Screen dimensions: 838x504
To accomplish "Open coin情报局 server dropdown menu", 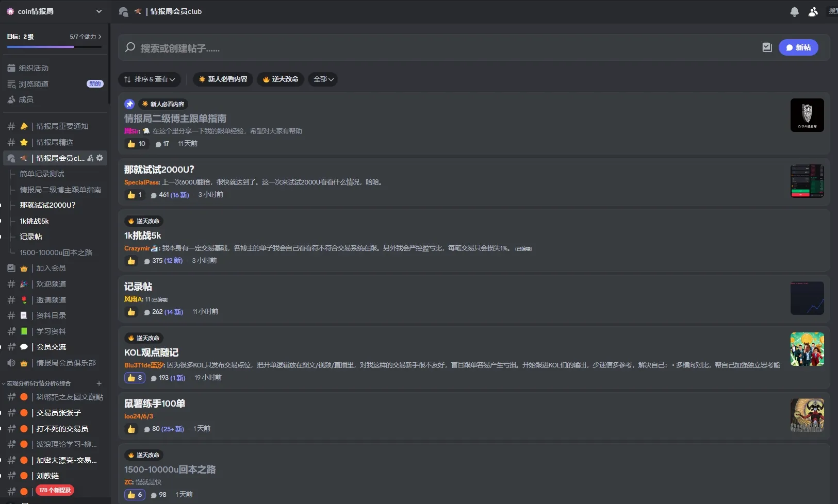I will (99, 11).
